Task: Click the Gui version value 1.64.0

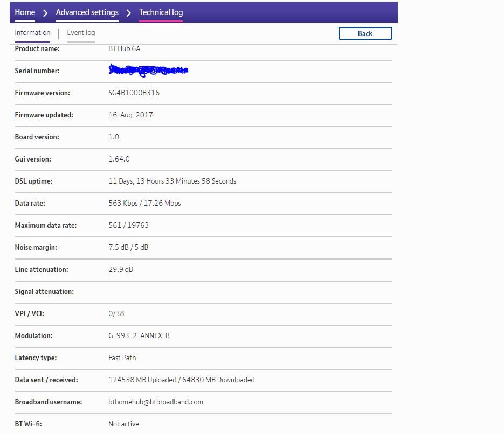Action: [x=119, y=159]
